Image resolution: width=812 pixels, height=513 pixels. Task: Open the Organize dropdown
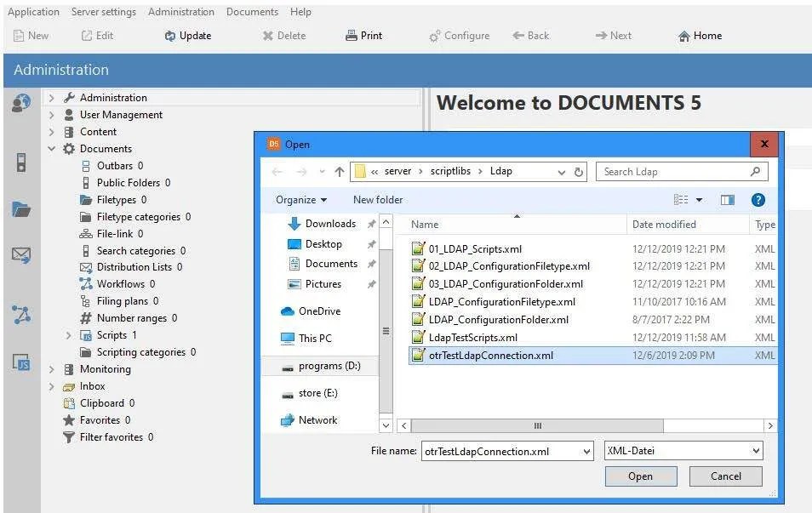pos(300,200)
